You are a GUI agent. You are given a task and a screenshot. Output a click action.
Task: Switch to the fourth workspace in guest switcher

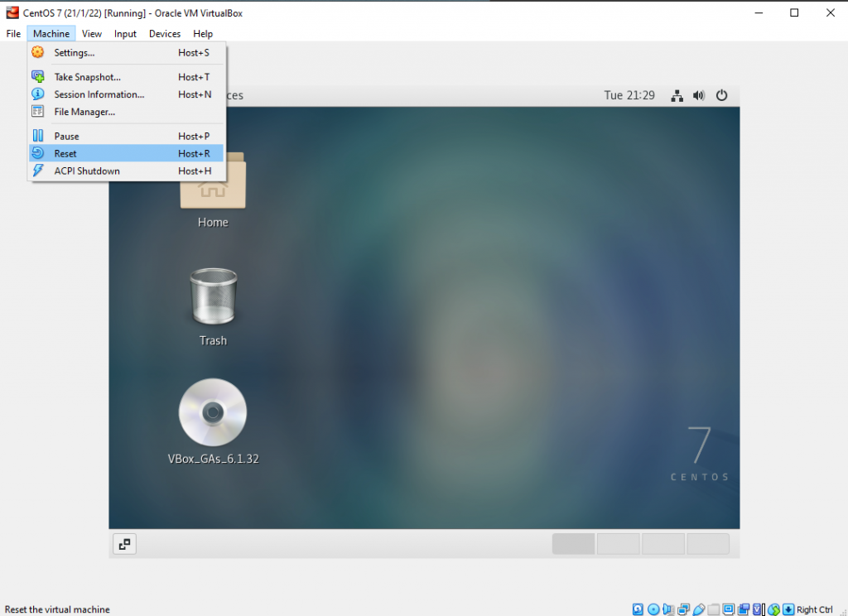(x=708, y=544)
